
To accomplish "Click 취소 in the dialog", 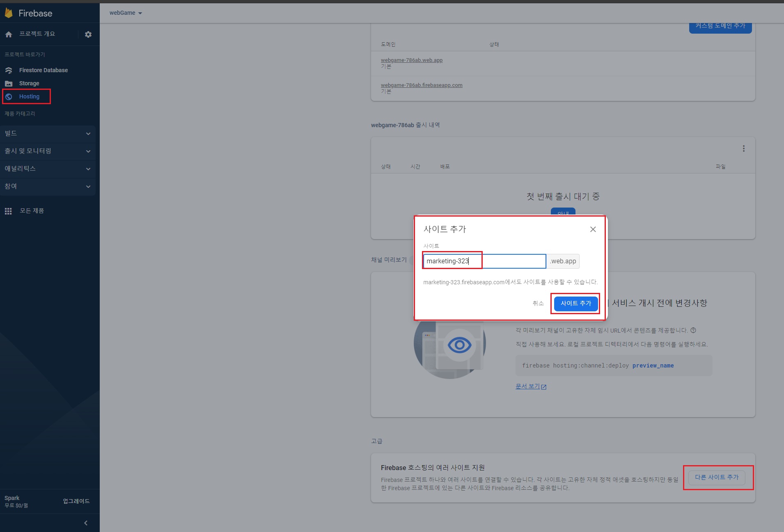I will pyautogui.click(x=538, y=303).
